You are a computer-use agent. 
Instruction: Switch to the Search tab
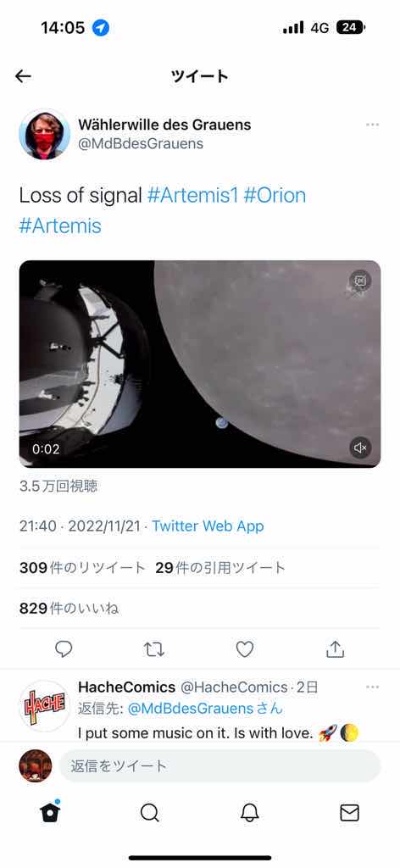149,813
